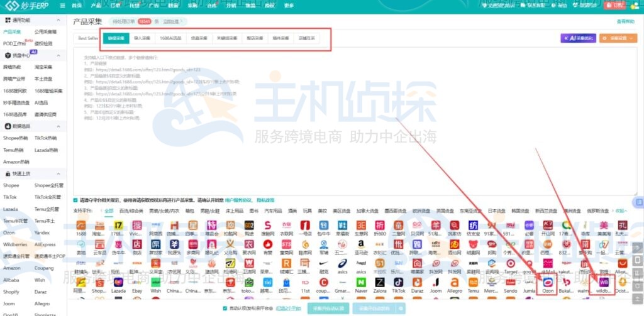The image size is (644, 316).
Task: Open the 查看帮助 link
Action: [x=625, y=21]
